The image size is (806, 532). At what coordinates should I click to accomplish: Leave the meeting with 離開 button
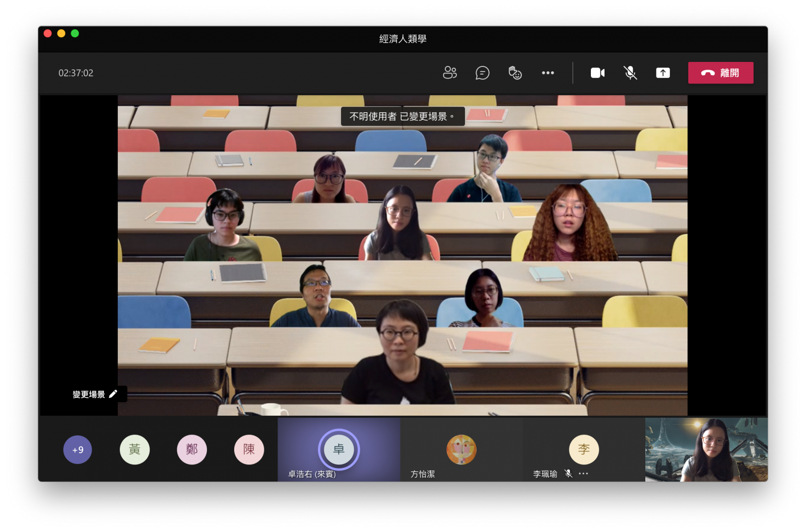tap(720, 73)
